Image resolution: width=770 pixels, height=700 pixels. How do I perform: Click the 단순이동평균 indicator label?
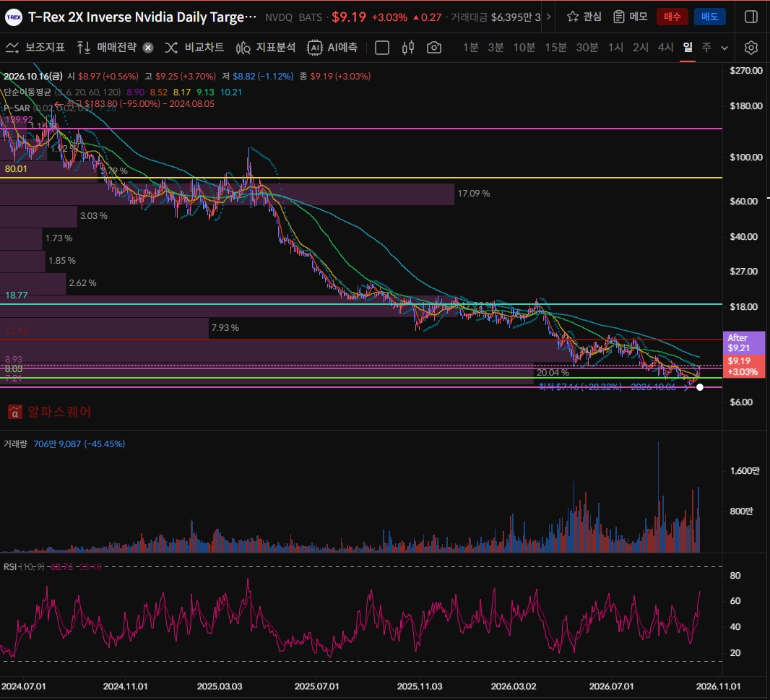click(x=27, y=92)
